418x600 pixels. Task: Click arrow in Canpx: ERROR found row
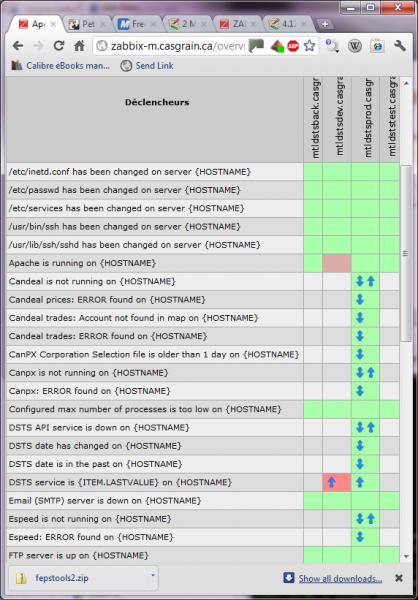click(x=359, y=391)
